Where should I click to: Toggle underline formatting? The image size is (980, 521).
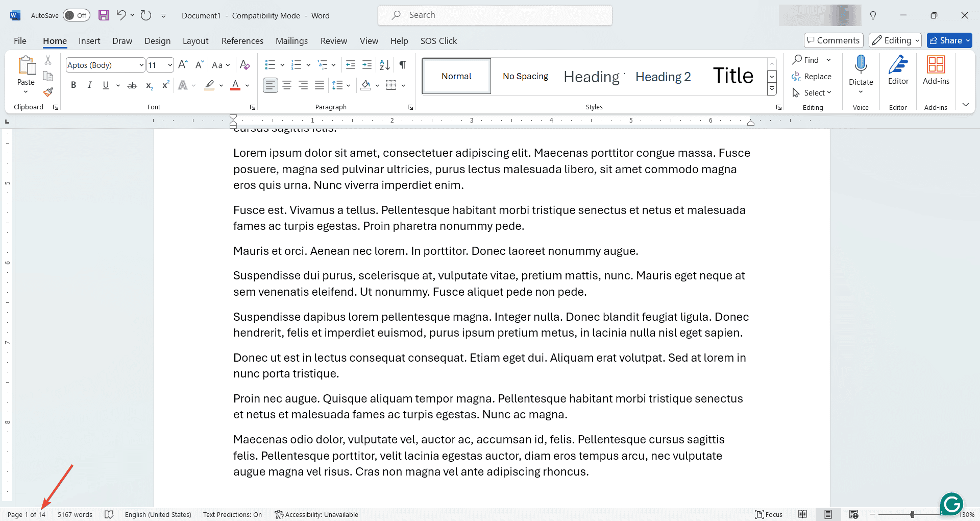point(106,85)
